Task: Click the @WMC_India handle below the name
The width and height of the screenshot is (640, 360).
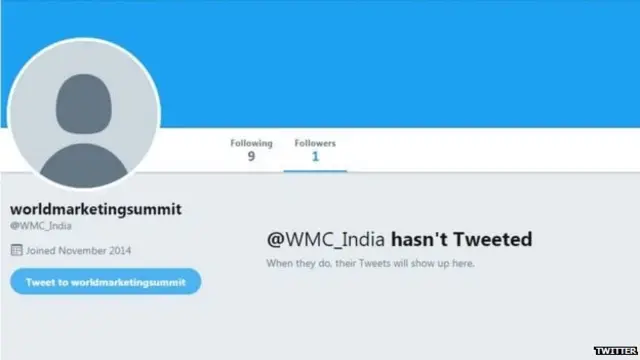Action: pos(41,226)
